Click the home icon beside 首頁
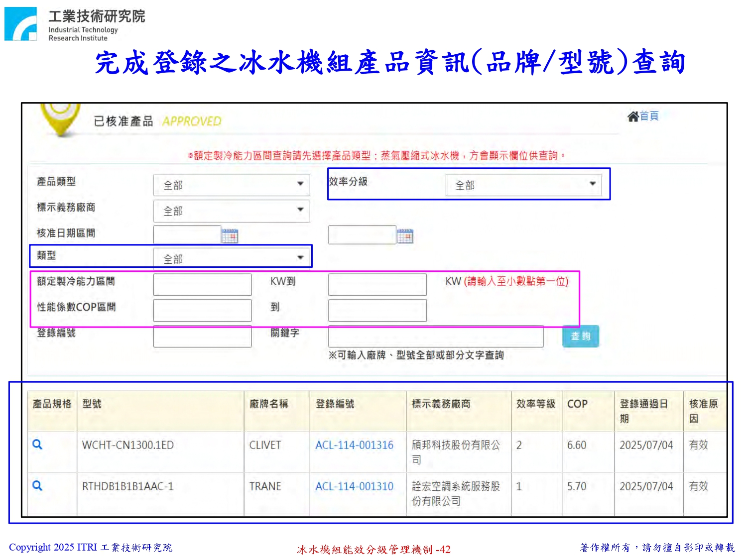The image size is (747, 560). tap(632, 116)
